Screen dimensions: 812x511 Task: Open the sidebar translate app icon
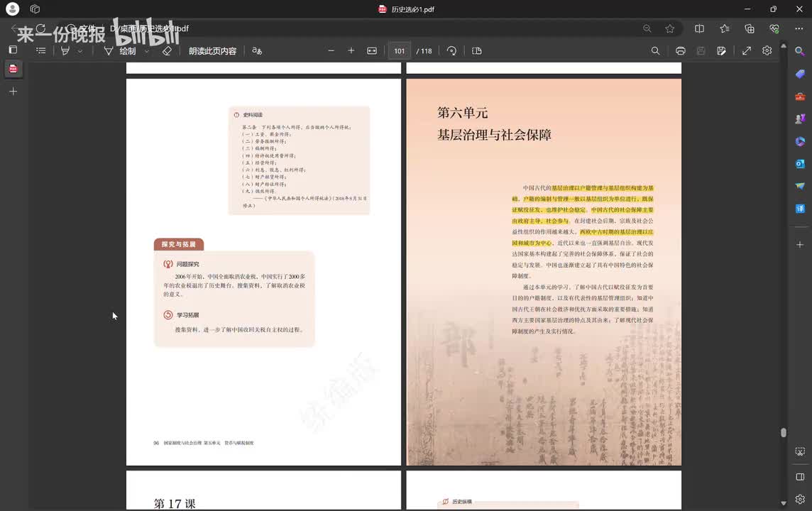tap(800, 209)
